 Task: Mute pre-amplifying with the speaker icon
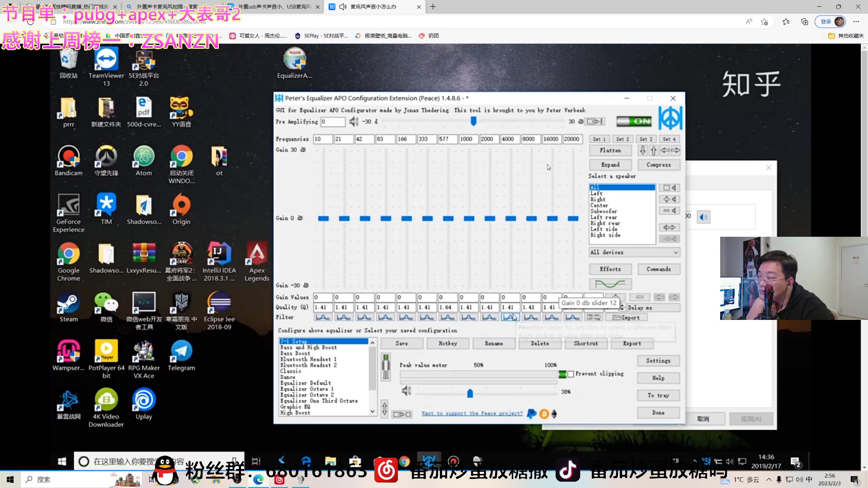pos(354,122)
